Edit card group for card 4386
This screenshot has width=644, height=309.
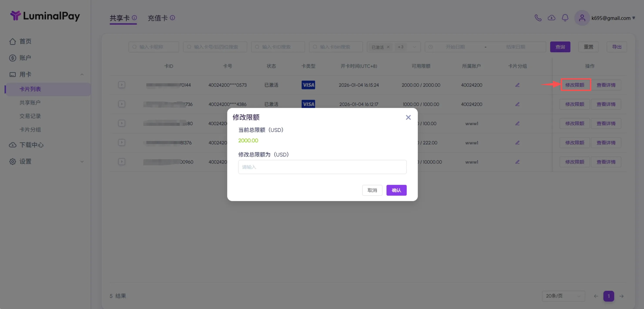pyautogui.click(x=517, y=104)
